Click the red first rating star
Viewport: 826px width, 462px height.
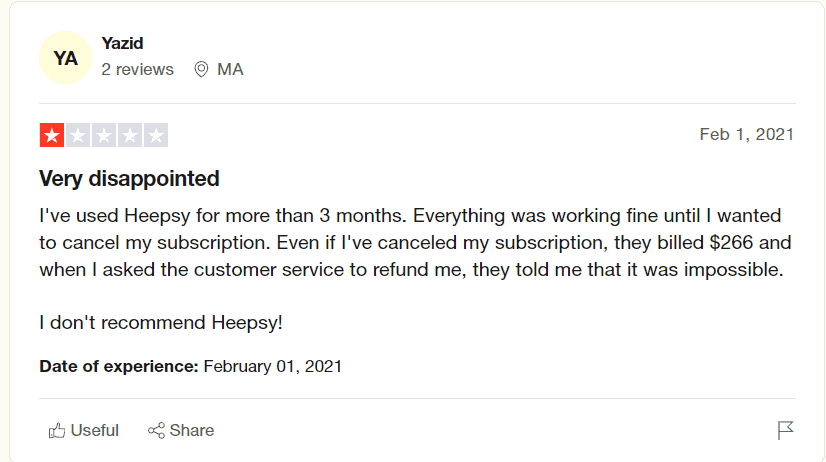[x=52, y=135]
